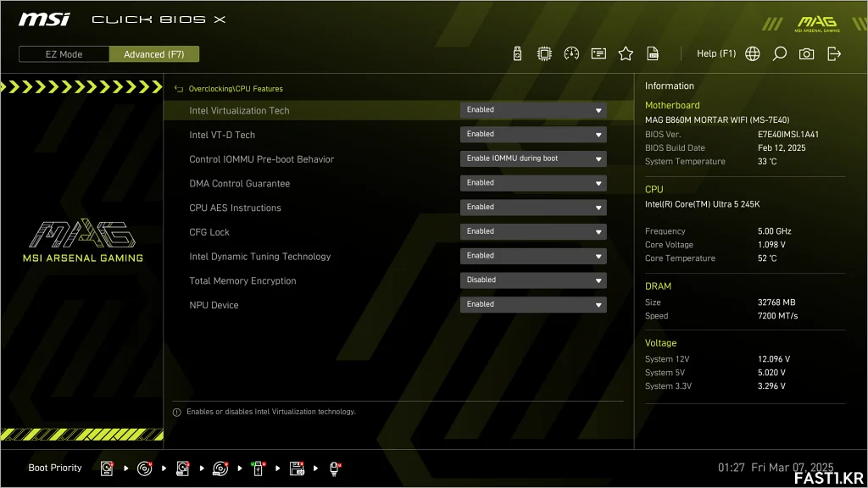Open the USB flash BIOS update icon
This screenshot has width=868, height=488.
click(517, 53)
